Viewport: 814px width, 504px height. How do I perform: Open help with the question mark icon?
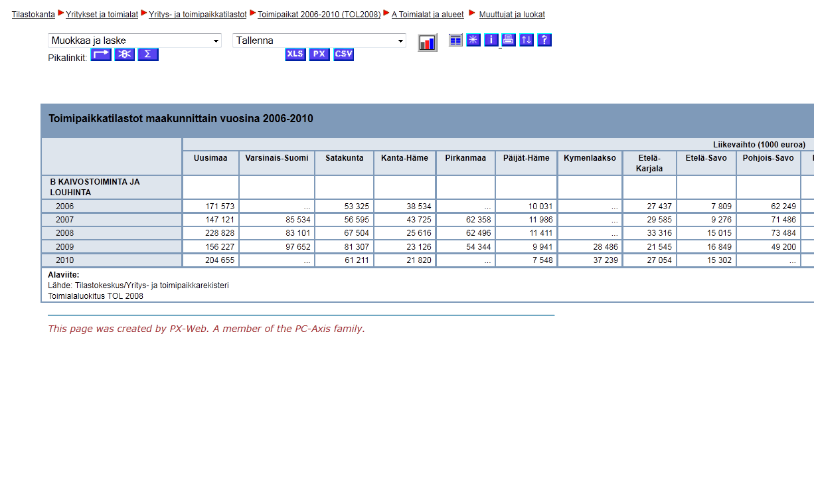[544, 40]
